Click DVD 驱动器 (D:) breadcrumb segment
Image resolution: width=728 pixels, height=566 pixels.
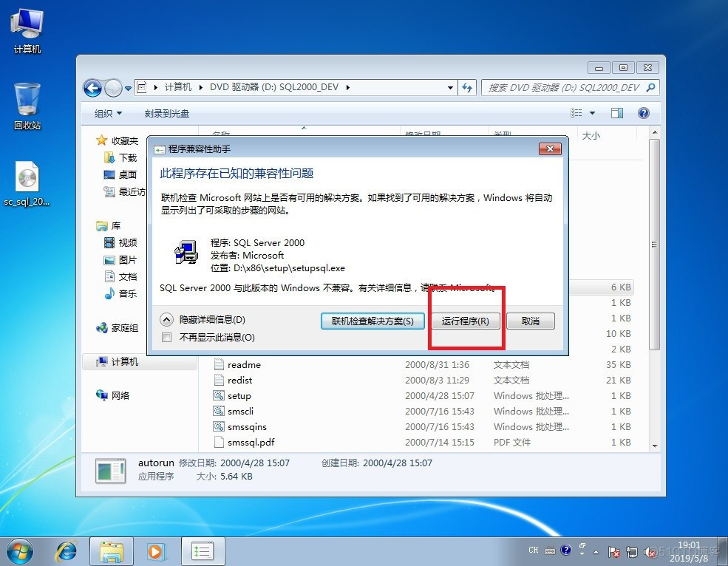click(x=274, y=87)
